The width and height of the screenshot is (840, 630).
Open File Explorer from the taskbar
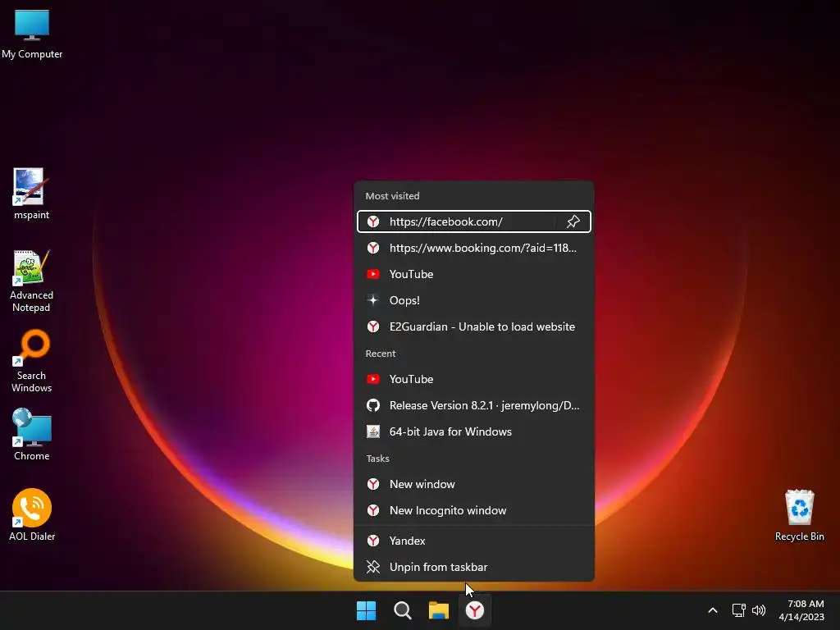click(439, 610)
